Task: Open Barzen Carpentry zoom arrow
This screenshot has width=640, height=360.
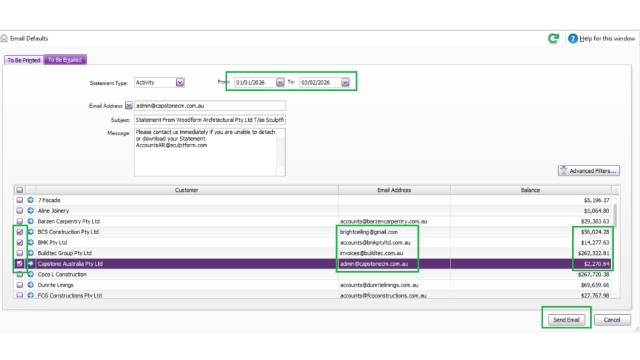Action: (x=31, y=221)
